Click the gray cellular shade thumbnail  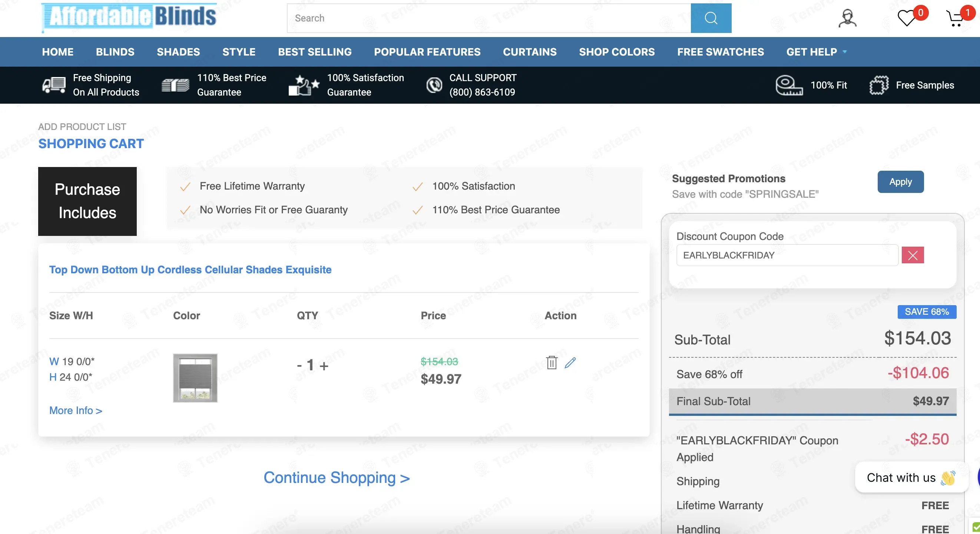pyautogui.click(x=195, y=378)
